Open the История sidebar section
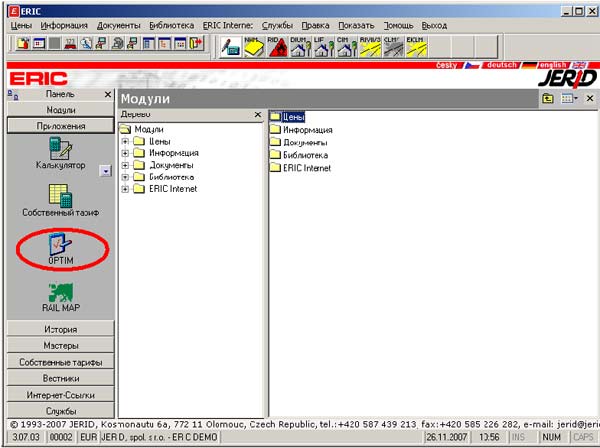The height and width of the screenshot is (448, 600). pos(60,329)
